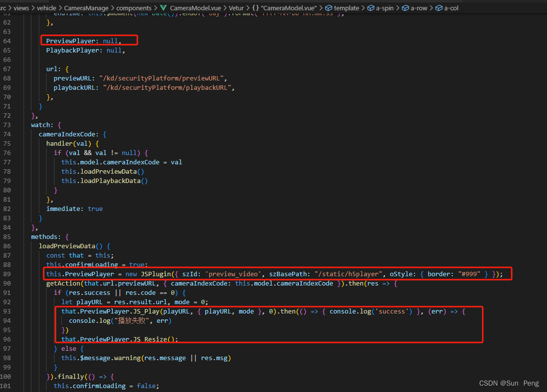This screenshot has height=392, width=547.
Task: Click line number 89 in the gutter
Action: click(7, 274)
